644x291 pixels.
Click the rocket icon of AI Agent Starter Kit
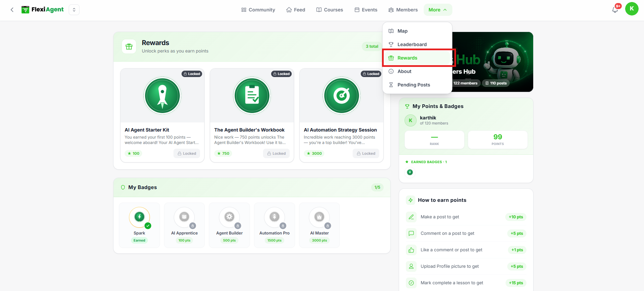click(162, 96)
